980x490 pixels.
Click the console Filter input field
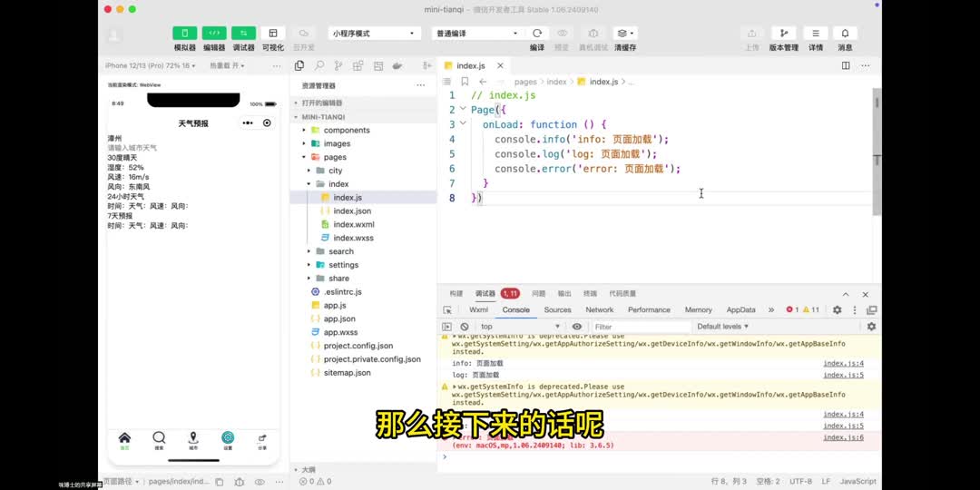coord(641,327)
